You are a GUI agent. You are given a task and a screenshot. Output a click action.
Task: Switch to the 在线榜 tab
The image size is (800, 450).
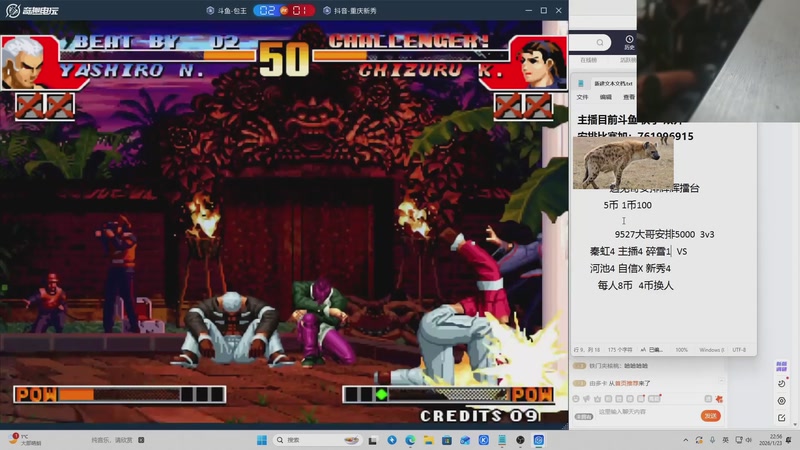point(588,60)
